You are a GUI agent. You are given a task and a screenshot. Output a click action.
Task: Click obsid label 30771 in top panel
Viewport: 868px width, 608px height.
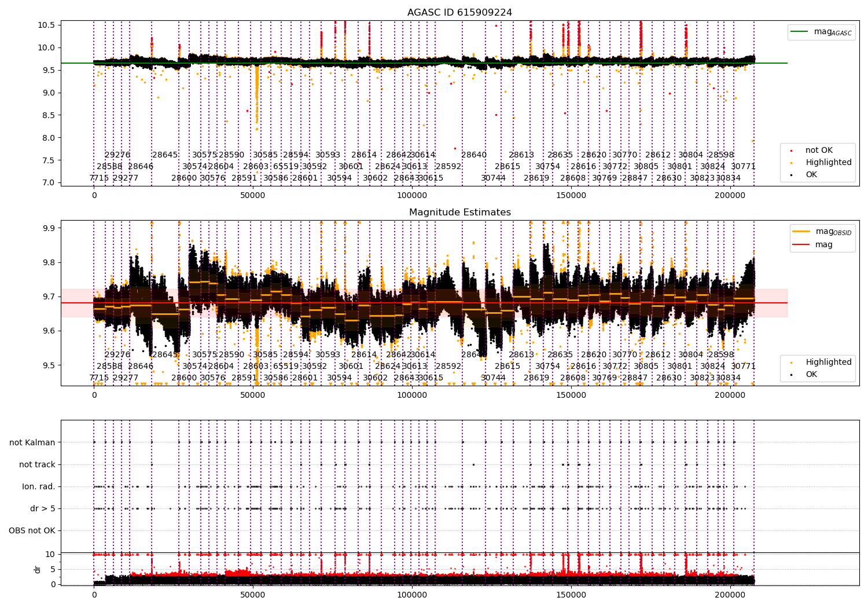(x=744, y=167)
